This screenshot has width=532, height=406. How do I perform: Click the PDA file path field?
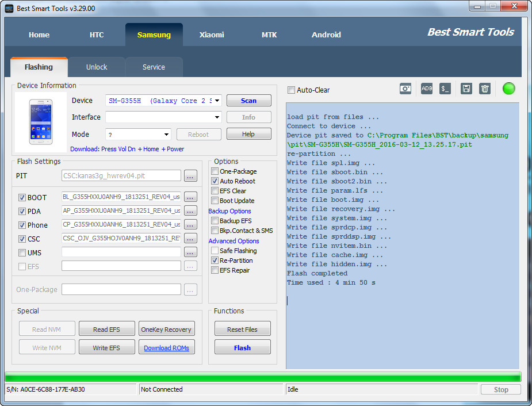click(121, 210)
